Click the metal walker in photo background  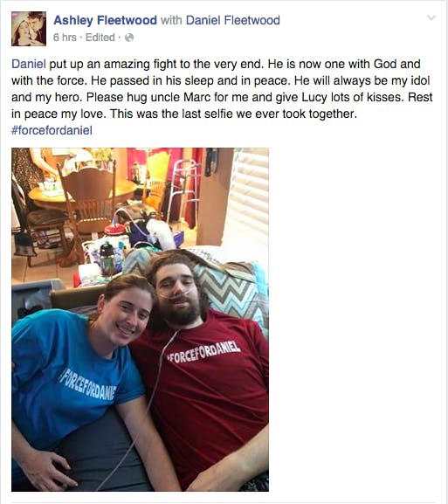tap(184, 188)
